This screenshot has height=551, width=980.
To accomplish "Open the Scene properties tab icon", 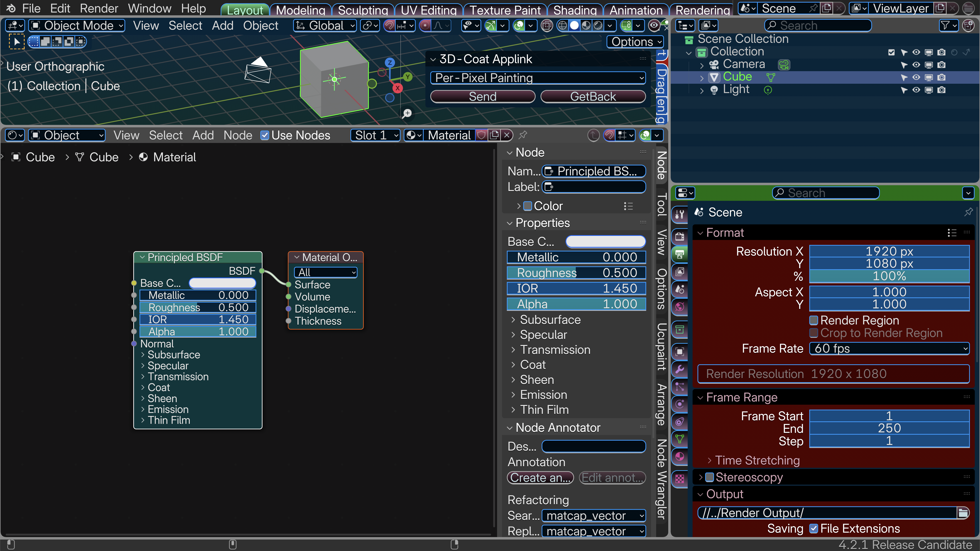I will point(679,289).
